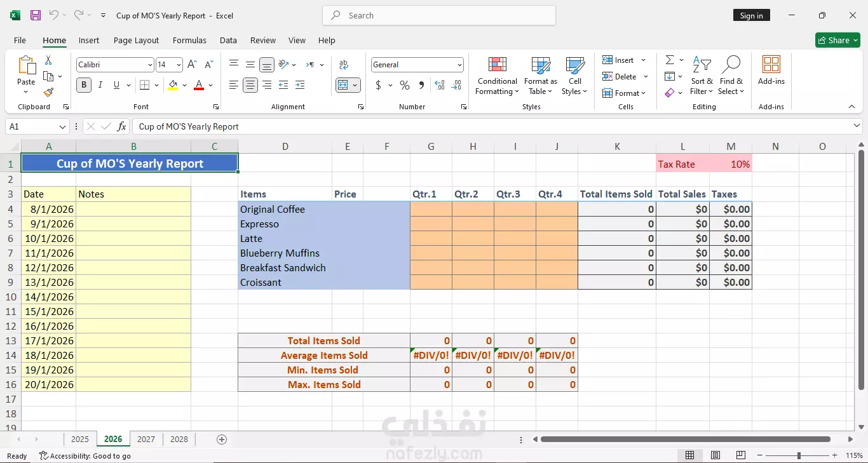Click the Share button
868x463 pixels.
click(837, 40)
